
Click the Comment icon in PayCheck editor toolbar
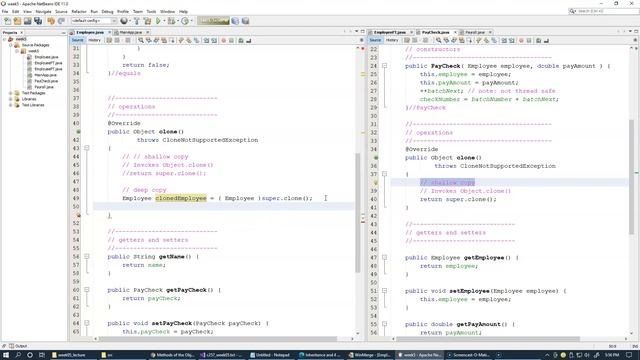538,40
